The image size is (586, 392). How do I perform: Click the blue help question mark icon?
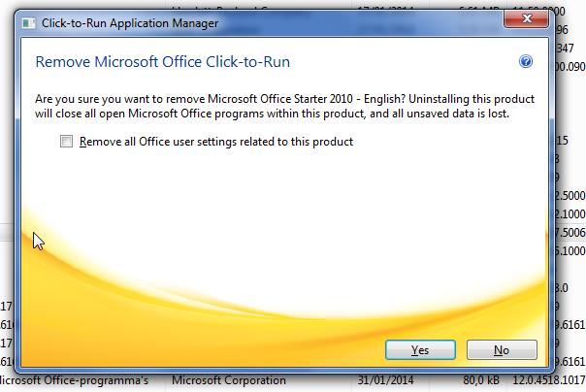tap(526, 61)
